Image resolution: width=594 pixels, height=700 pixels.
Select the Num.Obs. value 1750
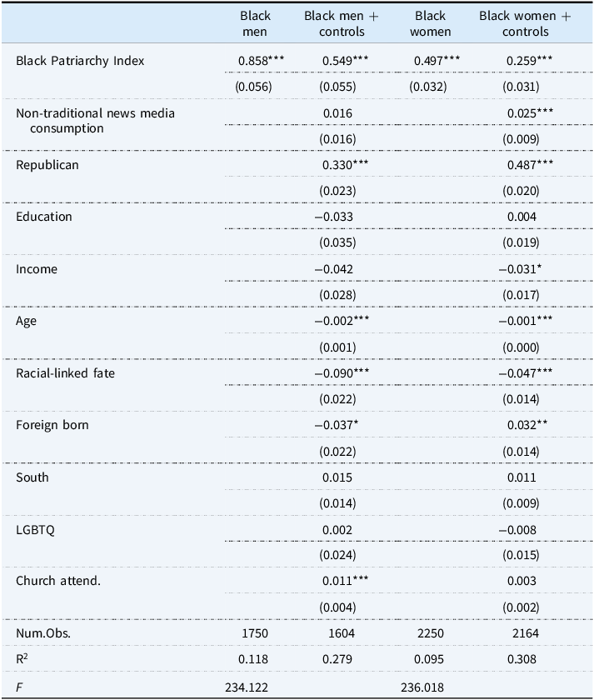(255, 633)
